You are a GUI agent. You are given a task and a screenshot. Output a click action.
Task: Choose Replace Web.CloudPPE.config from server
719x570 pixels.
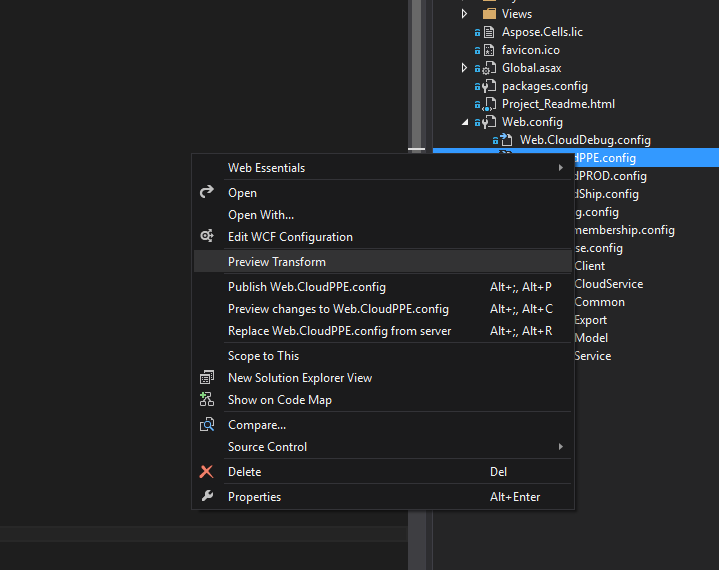pos(339,331)
